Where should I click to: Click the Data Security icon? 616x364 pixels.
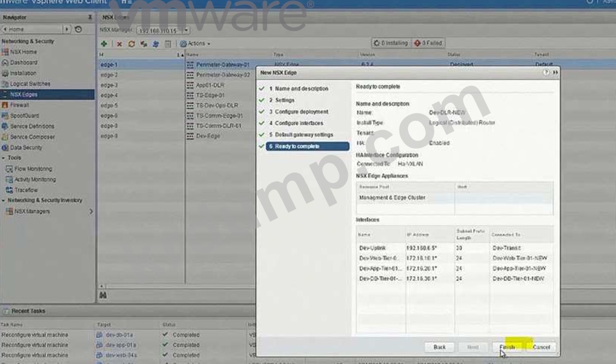[x=5, y=148]
